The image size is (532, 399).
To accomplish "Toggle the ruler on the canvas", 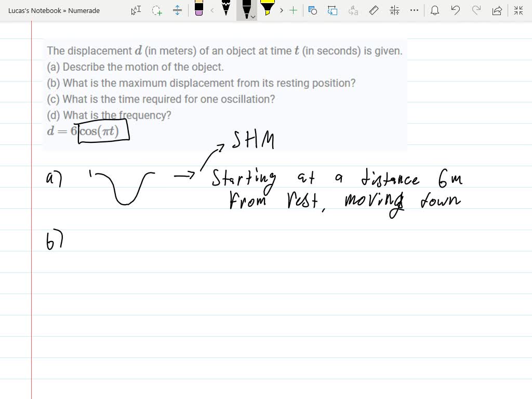I will (x=374, y=10).
